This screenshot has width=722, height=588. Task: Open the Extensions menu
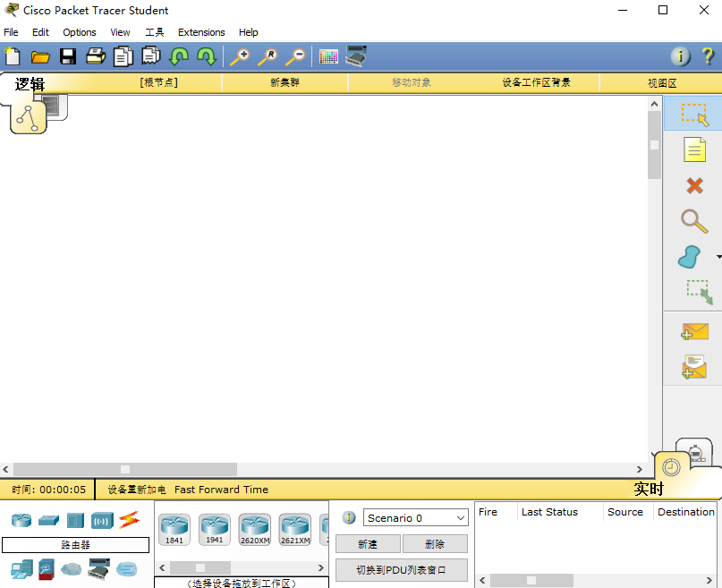pos(201,32)
